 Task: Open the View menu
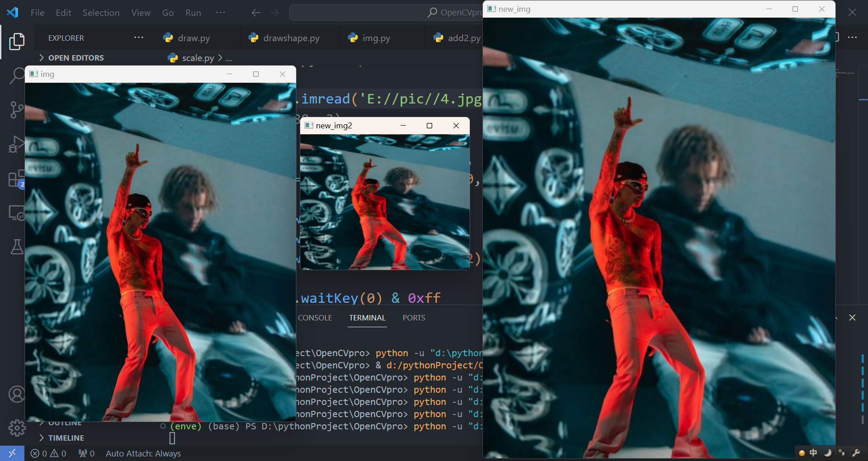(x=141, y=13)
